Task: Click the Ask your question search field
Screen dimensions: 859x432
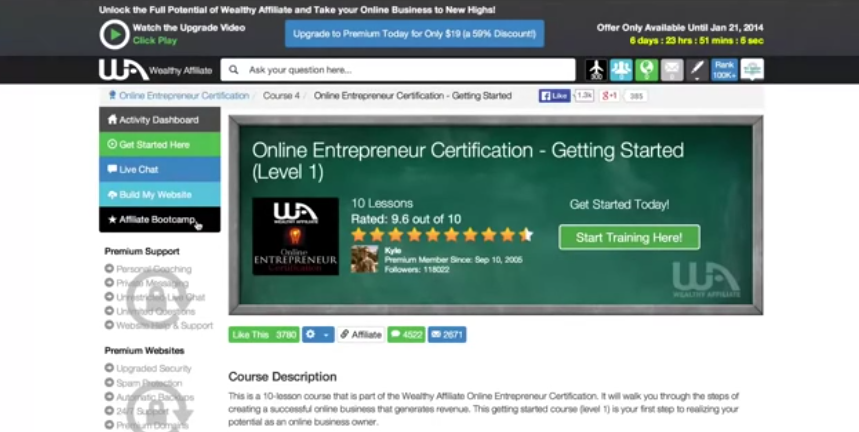Action: click(x=398, y=70)
